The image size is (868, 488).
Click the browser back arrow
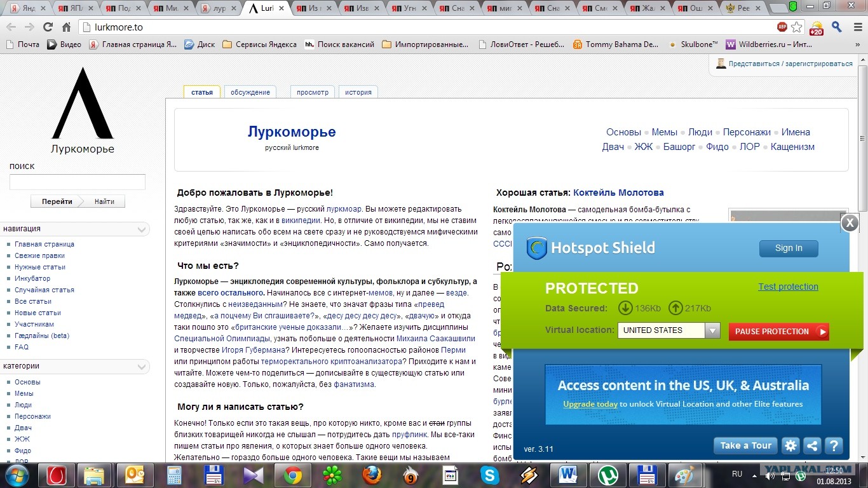point(11,27)
